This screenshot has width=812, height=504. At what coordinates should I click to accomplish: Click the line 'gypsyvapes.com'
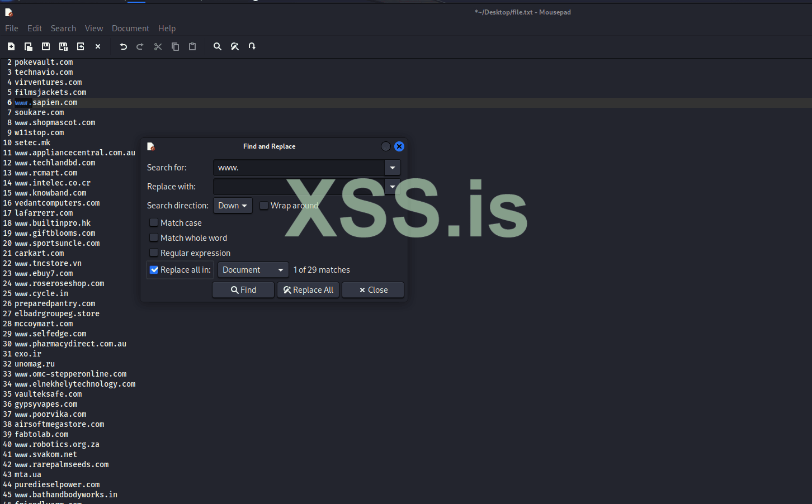click(46, 404)
